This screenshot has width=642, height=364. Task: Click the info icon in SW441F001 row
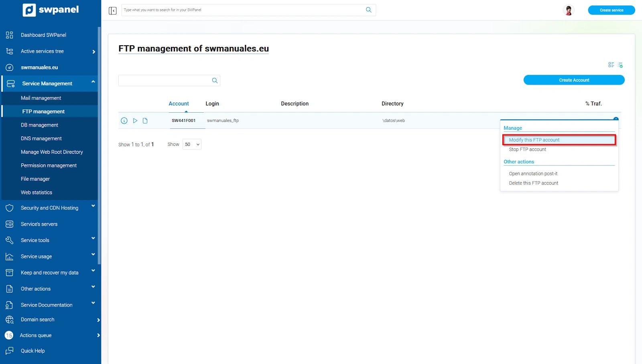(124, 121)
